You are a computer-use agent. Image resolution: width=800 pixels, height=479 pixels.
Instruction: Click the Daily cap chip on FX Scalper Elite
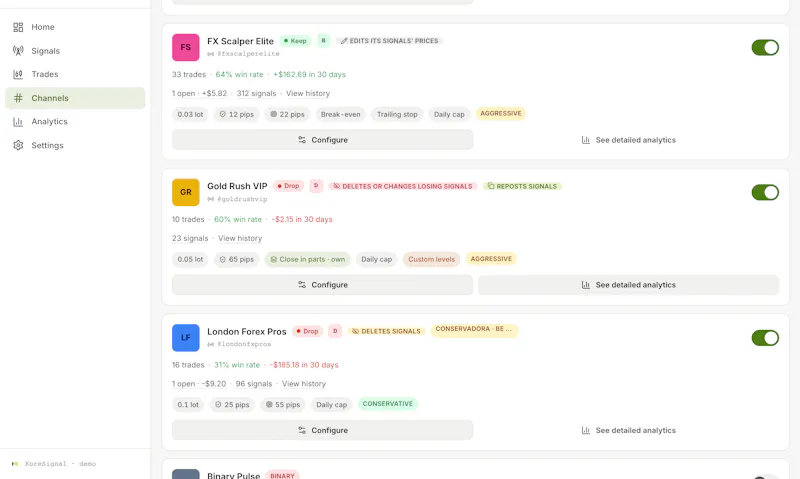coord(449,114)
